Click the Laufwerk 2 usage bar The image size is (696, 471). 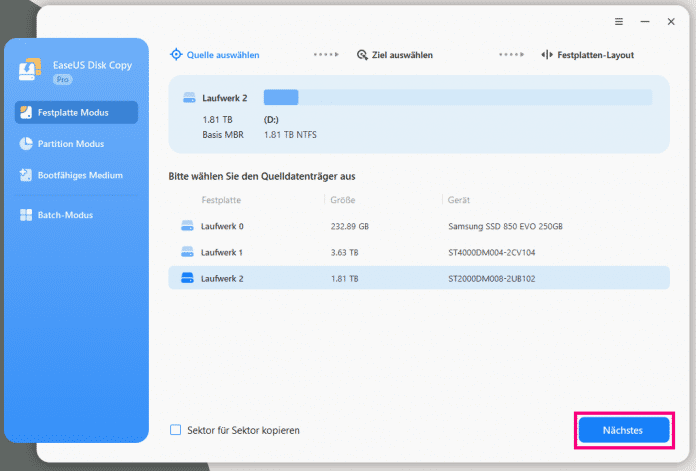[x=457, y=97]
